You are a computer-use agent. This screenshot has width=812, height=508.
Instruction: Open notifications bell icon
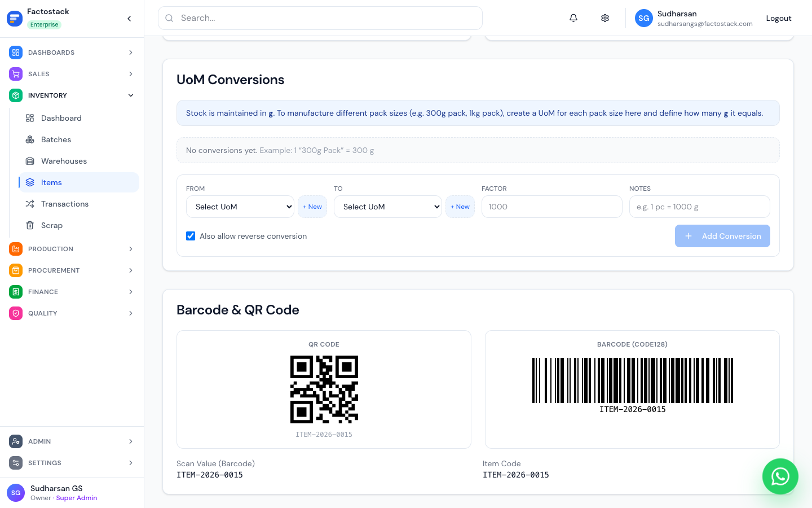click(573, 18)
